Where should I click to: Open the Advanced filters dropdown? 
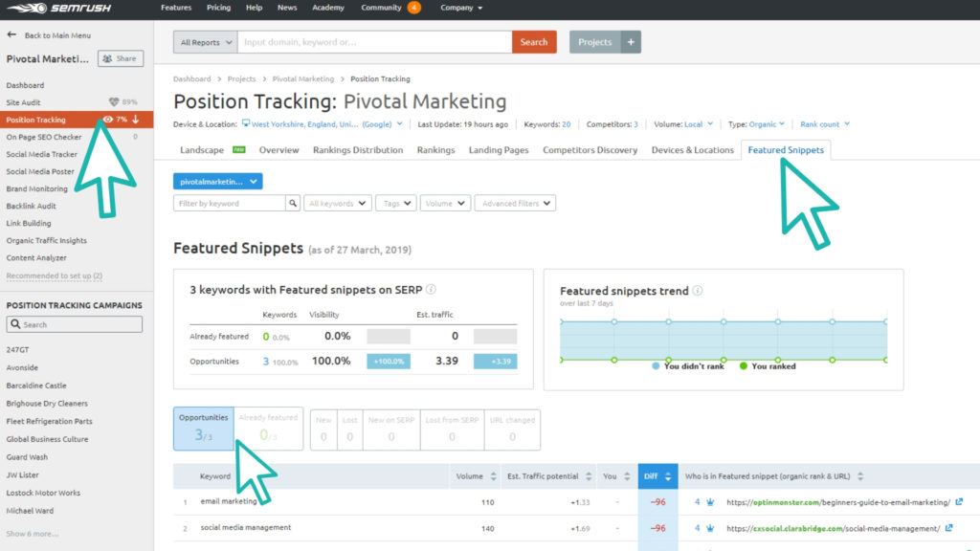point(515,203)
